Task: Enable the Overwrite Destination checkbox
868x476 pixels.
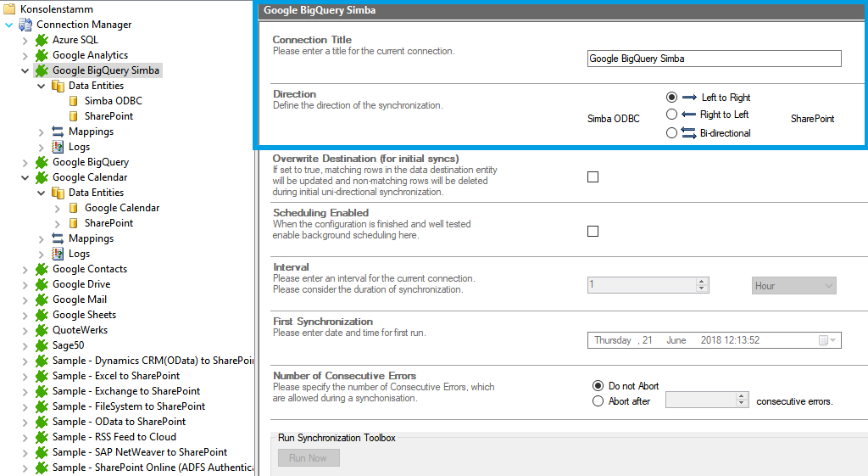Action: click(593, 176)
